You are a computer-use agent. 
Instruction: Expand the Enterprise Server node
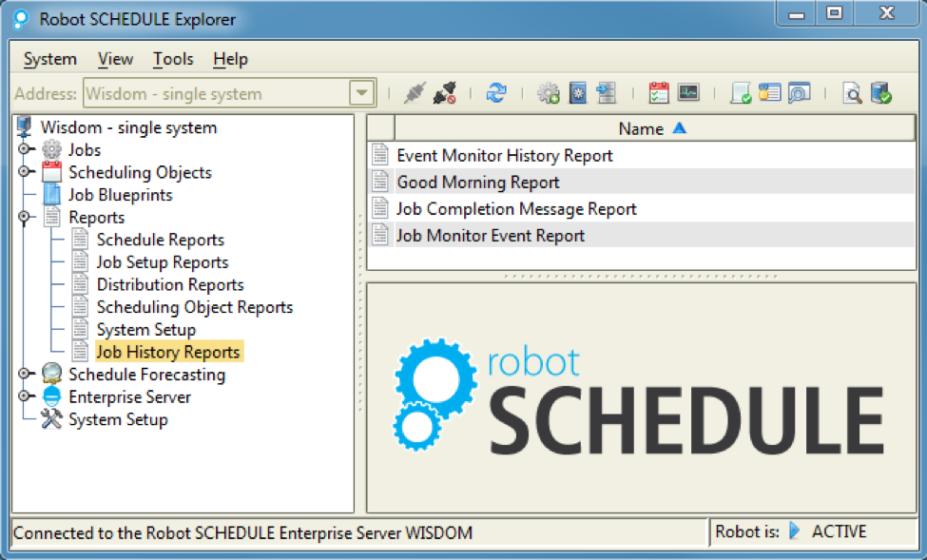pyautogui.click(x=24, y=396)
